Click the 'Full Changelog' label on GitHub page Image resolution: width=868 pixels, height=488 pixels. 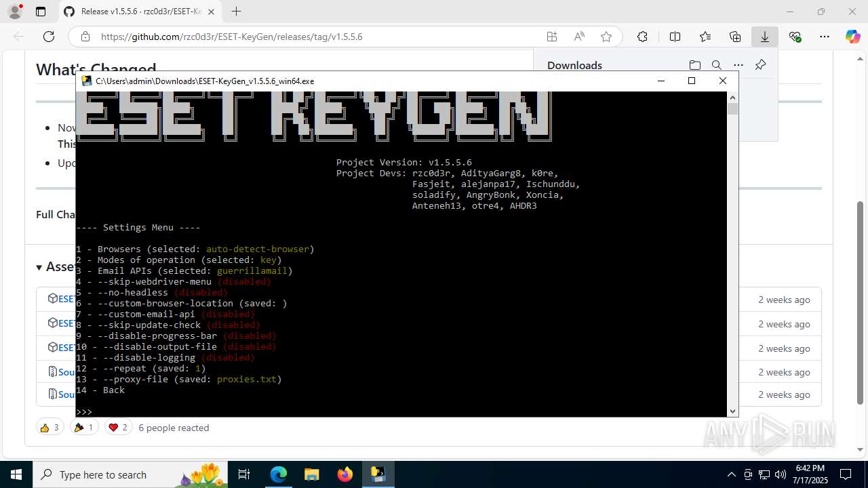[56, 214]
